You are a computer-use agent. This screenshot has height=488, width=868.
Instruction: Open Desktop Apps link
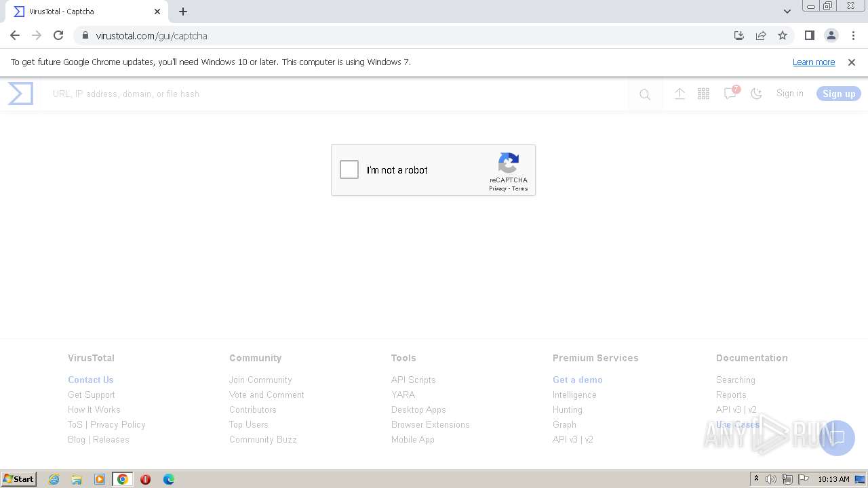418,409
